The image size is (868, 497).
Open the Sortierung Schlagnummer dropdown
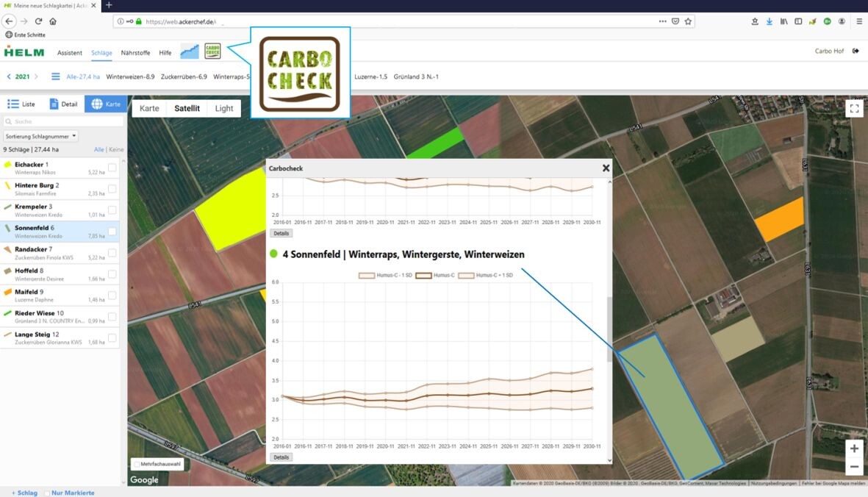click(40, 136)
